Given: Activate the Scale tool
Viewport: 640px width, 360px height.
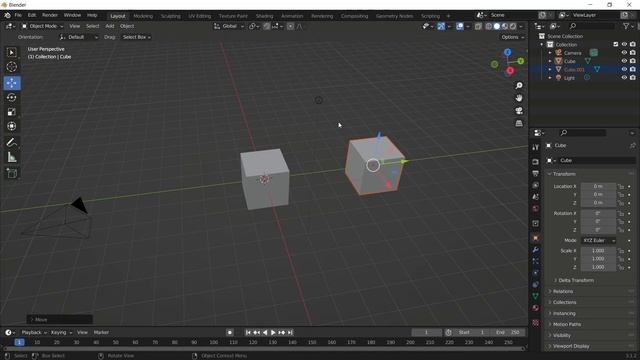Looking at the screenshot, I should coord(11,112).
